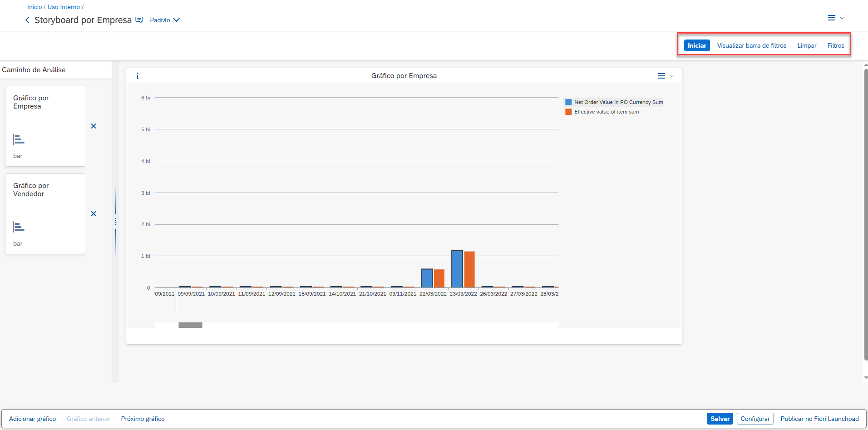Click the Salvar button
The height and width of the screenshot is (430, 868).
pyautogui.click(x=720, y=419)
